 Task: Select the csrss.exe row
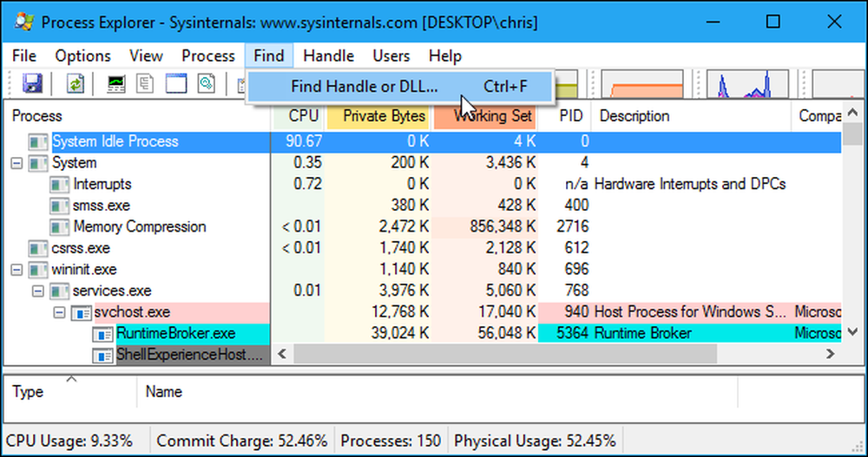tap(424, 248)
